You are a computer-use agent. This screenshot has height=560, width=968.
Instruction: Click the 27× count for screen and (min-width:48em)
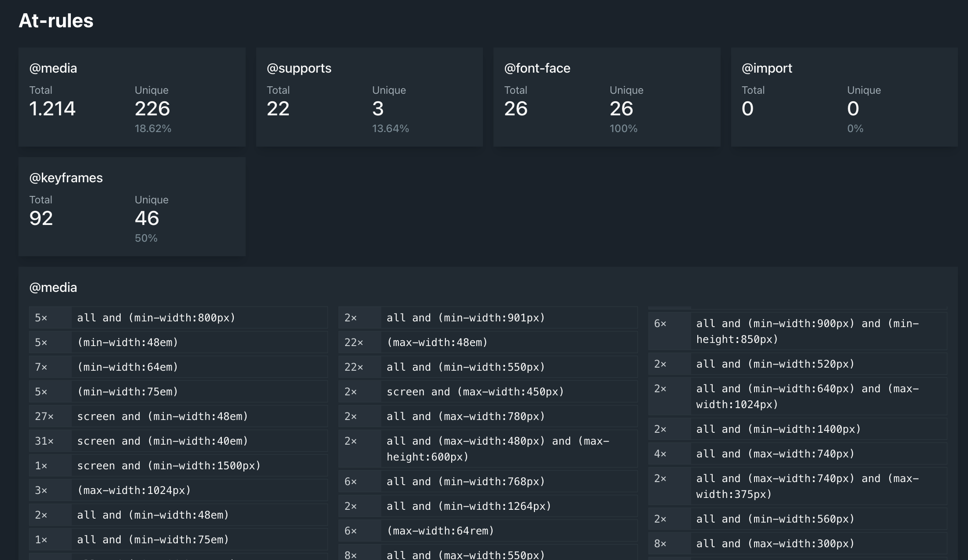coord(44,416)
